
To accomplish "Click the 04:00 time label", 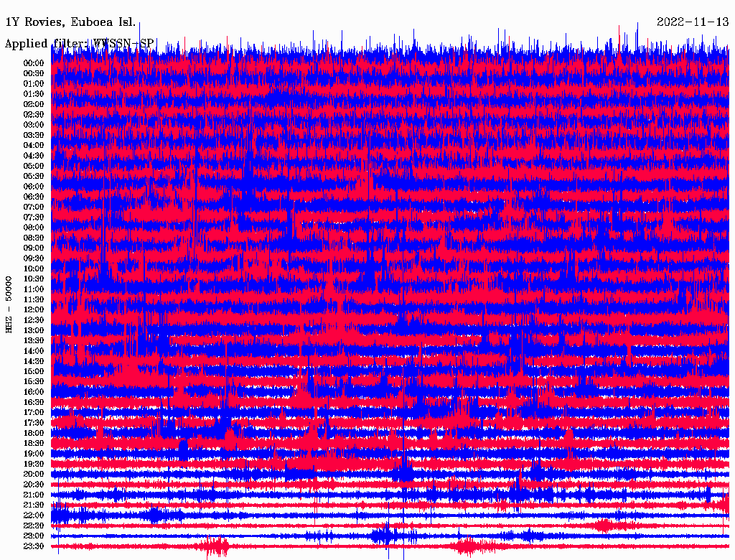I will click(34, 146).
